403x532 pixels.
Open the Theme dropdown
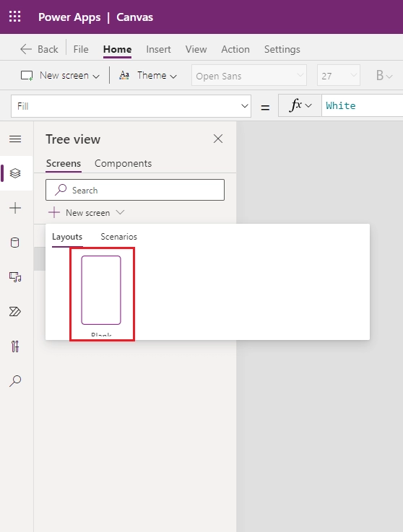coord(147,75)
